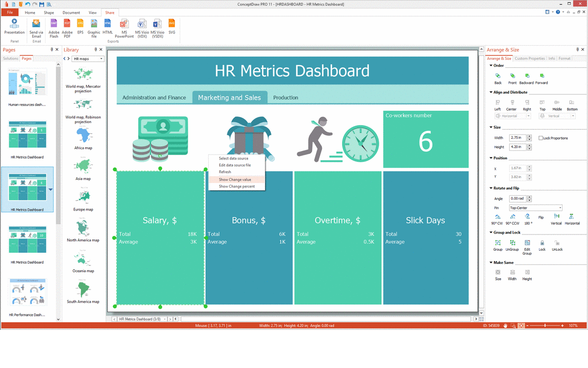Switch to the Solutions tab
588x368 pixels.
(11, 58)
